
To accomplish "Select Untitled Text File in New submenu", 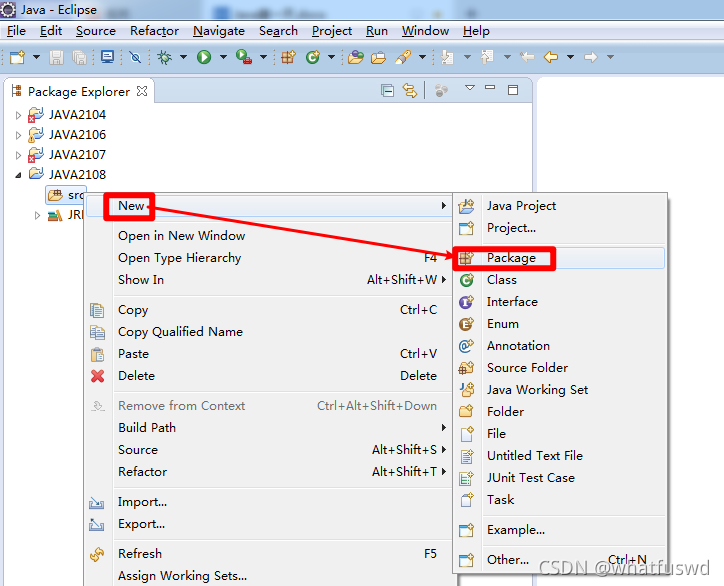I will click(560, 456).
